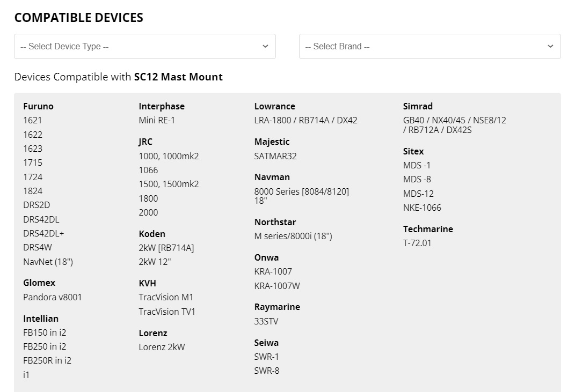Click the Compatible Devices heading
The image size is (568, 392).
pos(78,18)
